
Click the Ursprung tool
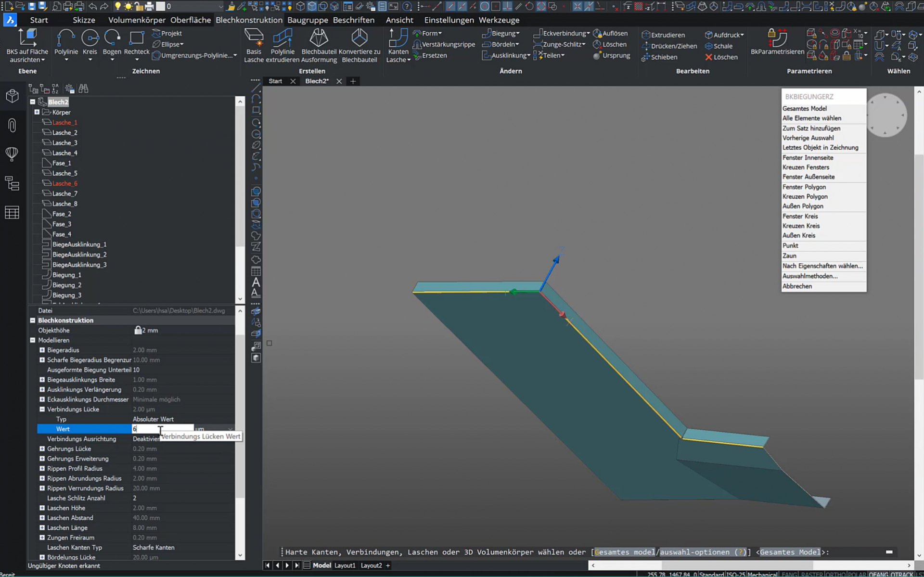(612, 55)
